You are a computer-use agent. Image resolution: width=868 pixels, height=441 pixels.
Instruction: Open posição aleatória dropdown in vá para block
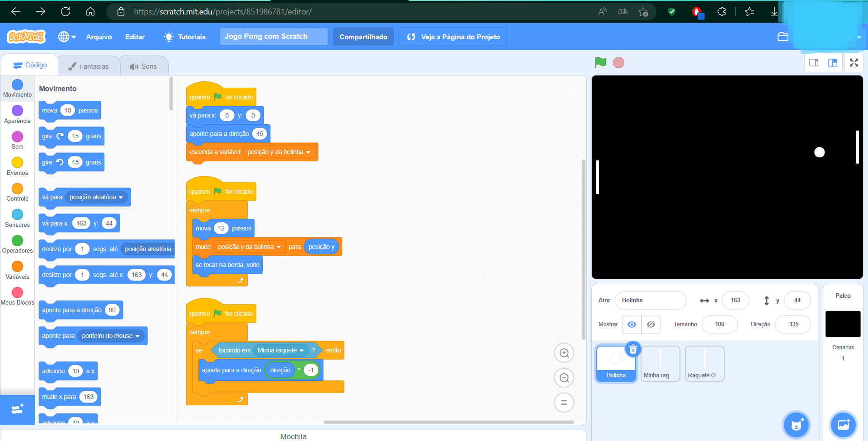[96, 197]
